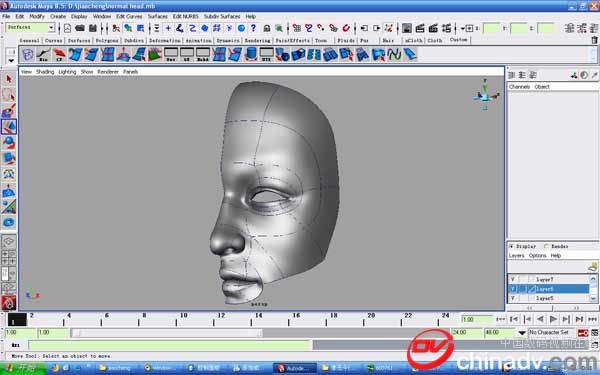Click the Open Scene icon in status line
The height and width of the screenshot is (375, 600).
80,28
